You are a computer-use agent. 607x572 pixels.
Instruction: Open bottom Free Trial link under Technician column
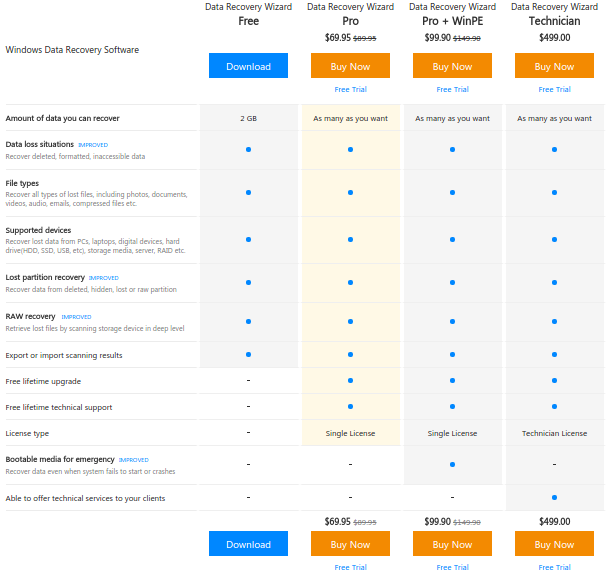(554, 567)
